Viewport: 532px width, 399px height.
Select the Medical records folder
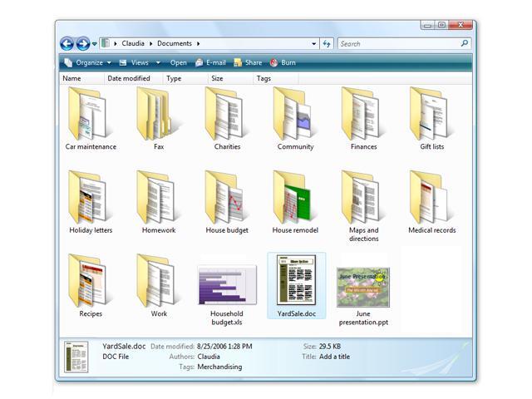pyautogui.click(x=431, y=198)
